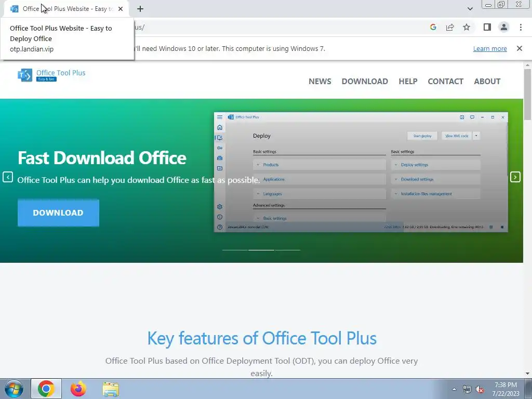The image size is (532, 399).
Task: Click the 'Key features of Office Tool Plus' heading
Action: 262,338
